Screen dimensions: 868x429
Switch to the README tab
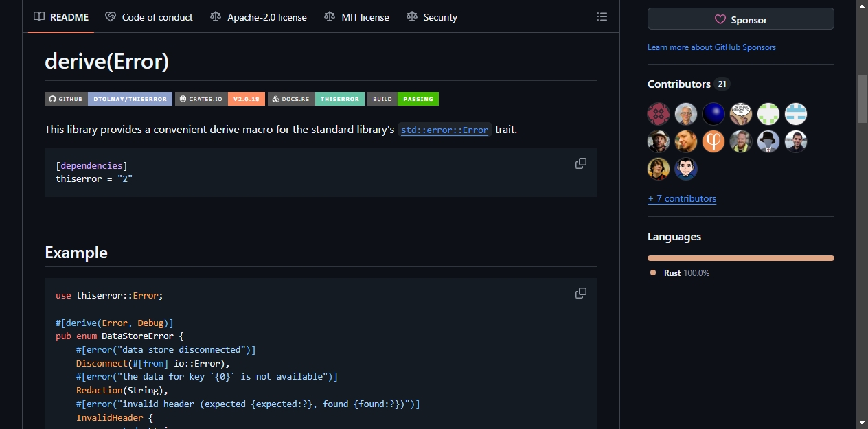pyautogui.click(x=62, y=17)
